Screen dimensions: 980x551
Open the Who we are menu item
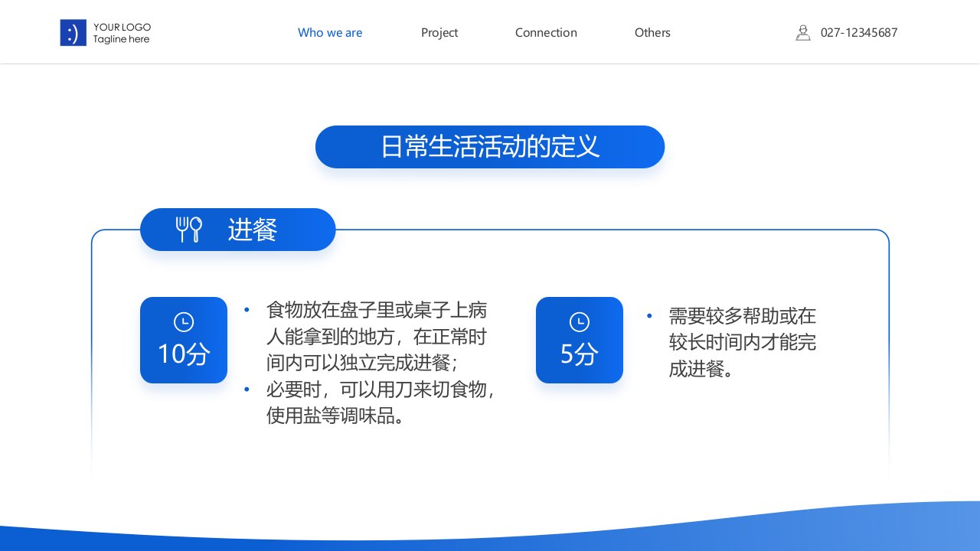(x=330, y=33)
